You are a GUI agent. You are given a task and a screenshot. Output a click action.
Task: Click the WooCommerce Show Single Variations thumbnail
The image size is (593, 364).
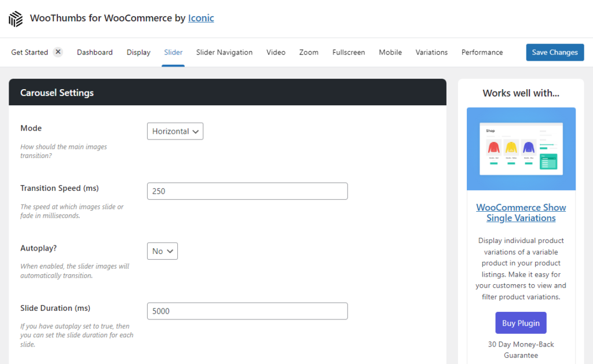coord(521,149)
